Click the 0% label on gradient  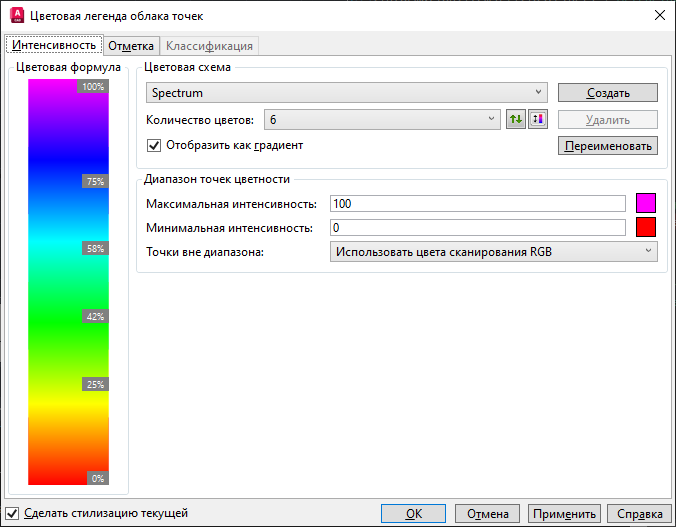click(98, 478)
